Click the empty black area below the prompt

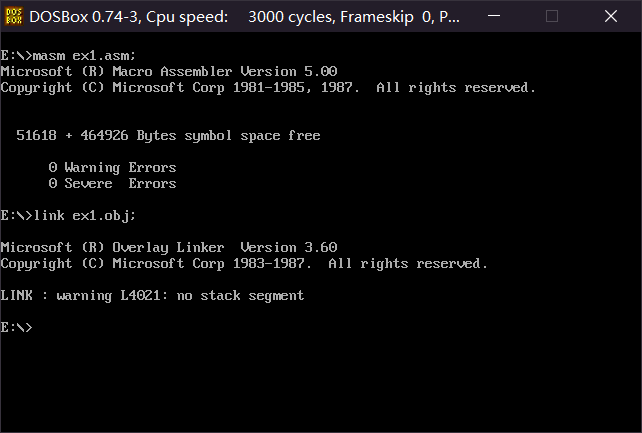click(321, 383)
